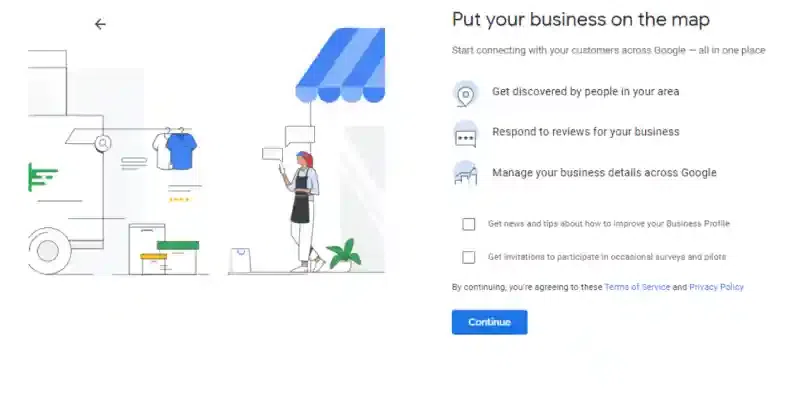
Task: Open the Terms of Service link
Action: (637, 287)
